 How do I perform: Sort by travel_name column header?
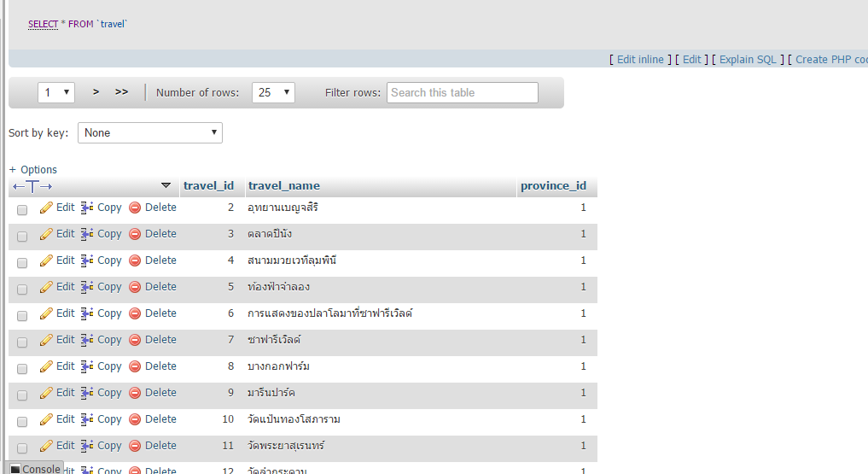pos(284,185)
